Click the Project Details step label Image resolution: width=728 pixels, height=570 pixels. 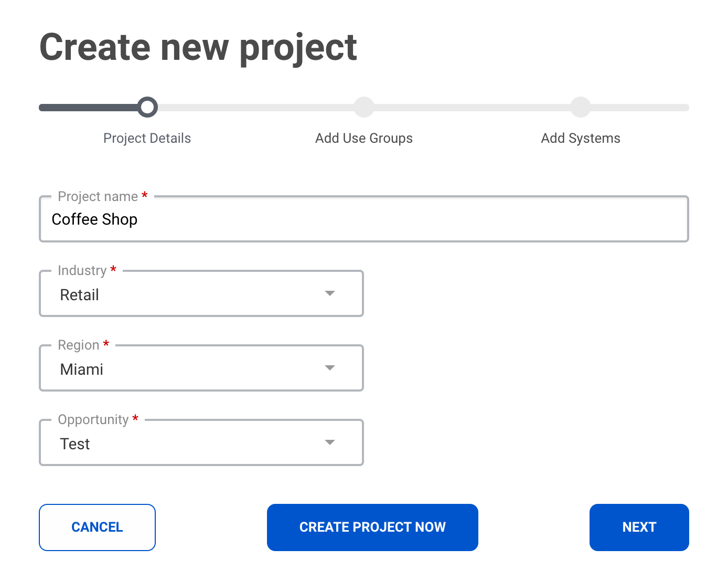[x=147, y=138]
